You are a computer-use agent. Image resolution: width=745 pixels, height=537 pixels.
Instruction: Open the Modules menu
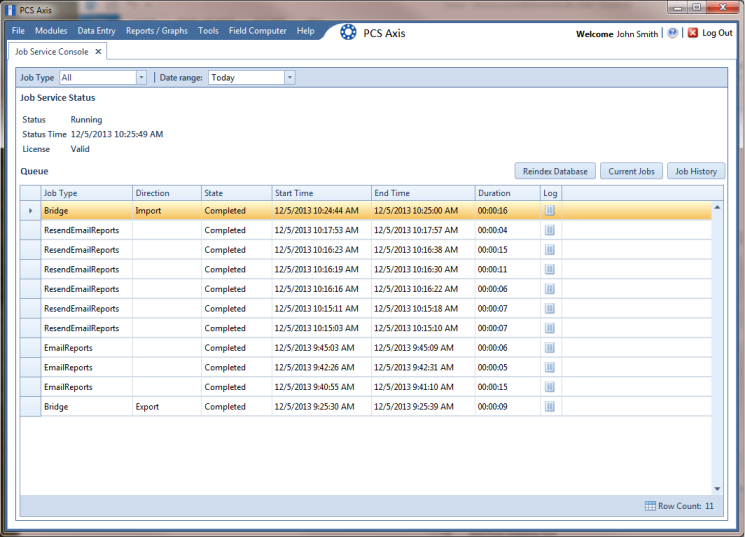[51, 30]
